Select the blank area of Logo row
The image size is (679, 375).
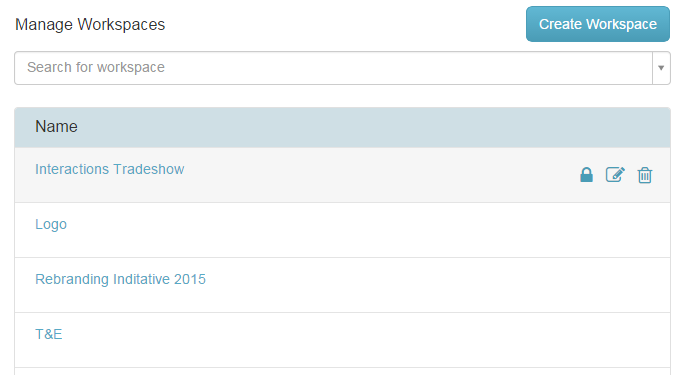point(368,230)
